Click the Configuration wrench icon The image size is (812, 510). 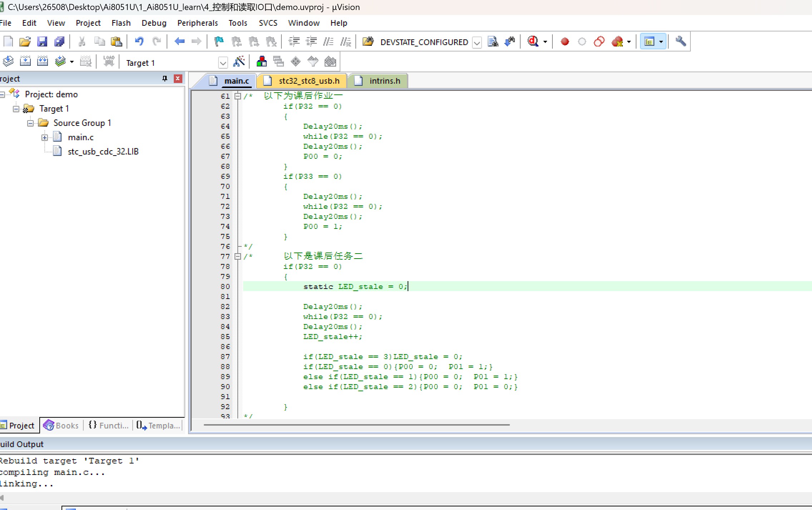point(680,42)
